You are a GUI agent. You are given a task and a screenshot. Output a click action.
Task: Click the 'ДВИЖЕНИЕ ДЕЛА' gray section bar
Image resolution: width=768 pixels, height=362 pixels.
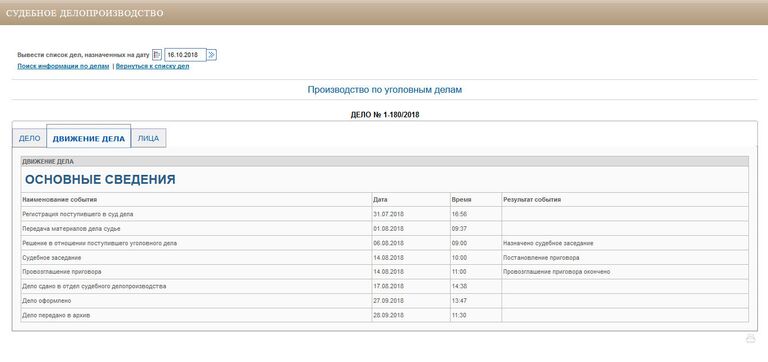pyautogui.click(x=384, y=162)
